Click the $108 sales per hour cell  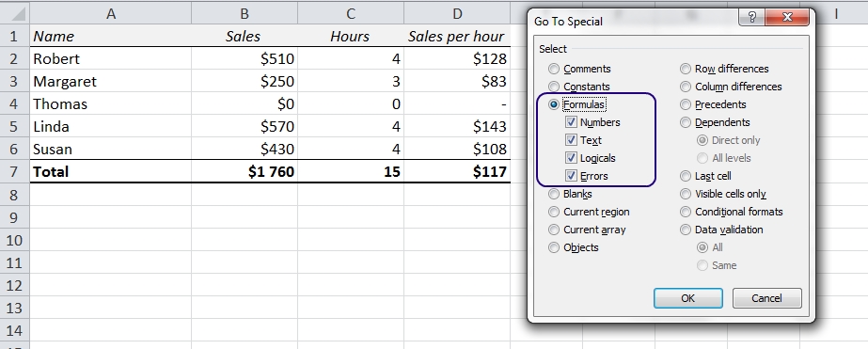[457, 149]
